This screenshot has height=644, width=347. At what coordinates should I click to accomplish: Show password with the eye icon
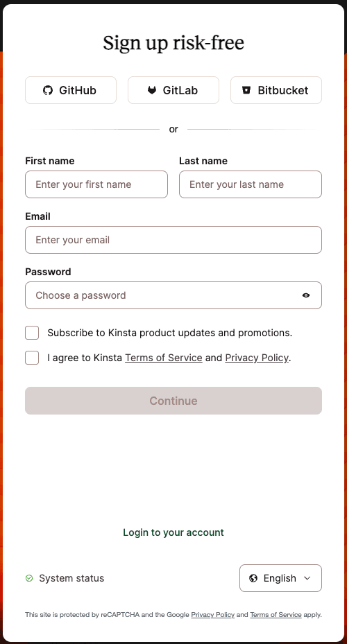tap(306, 295)
